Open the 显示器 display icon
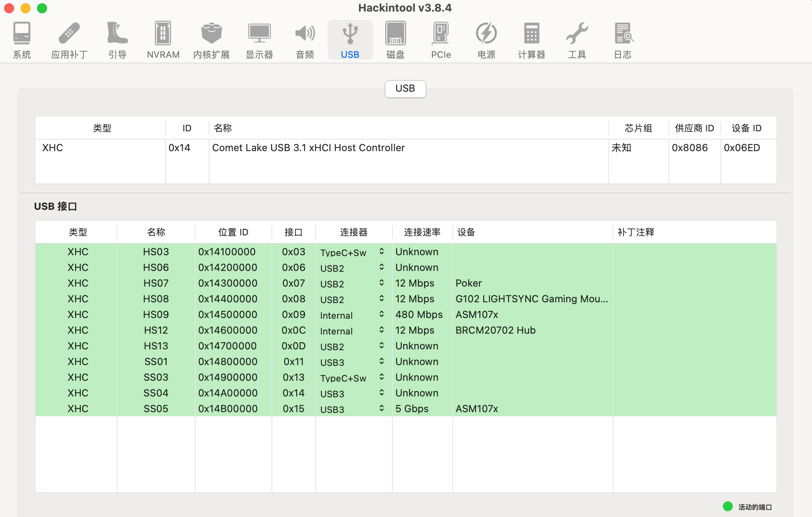 tap(259, 40)
